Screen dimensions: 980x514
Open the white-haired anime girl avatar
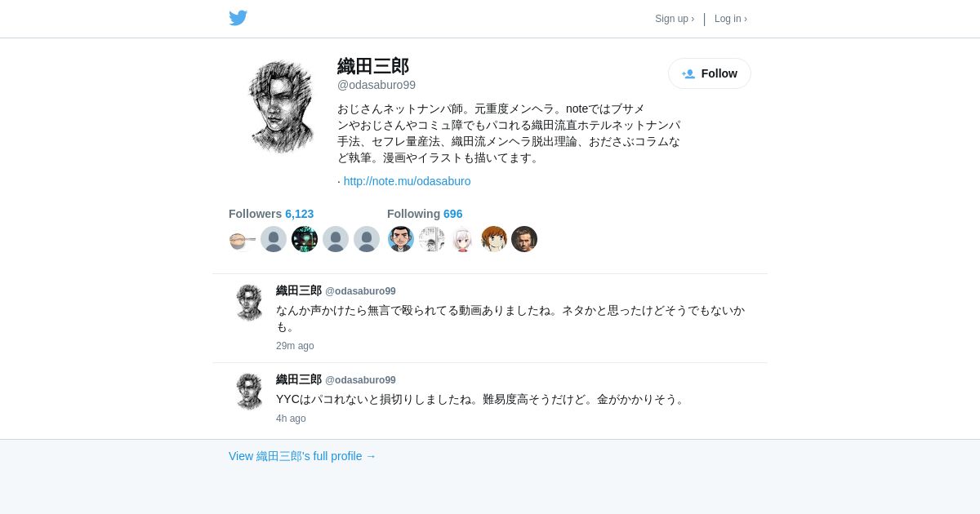(x=462, y=239)
